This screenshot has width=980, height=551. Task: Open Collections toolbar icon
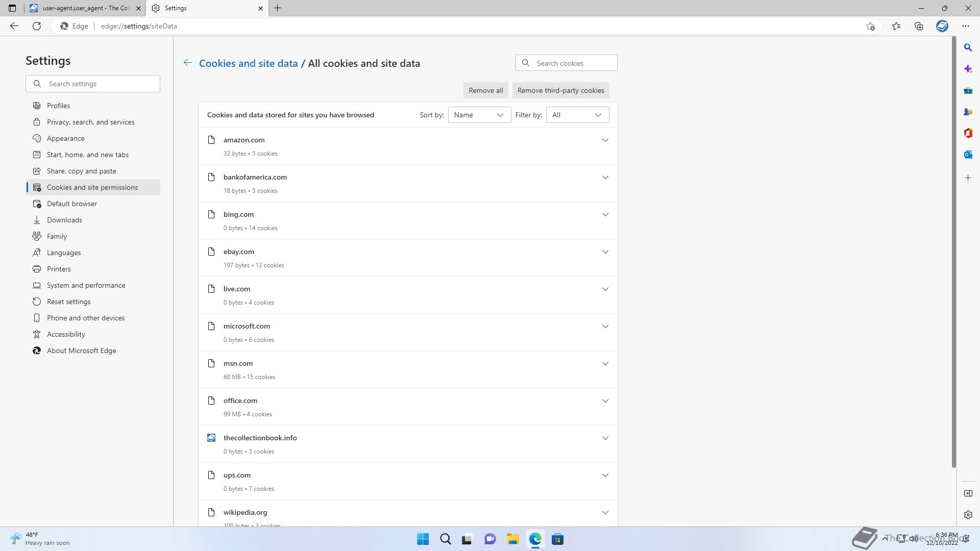click(919, 26)
